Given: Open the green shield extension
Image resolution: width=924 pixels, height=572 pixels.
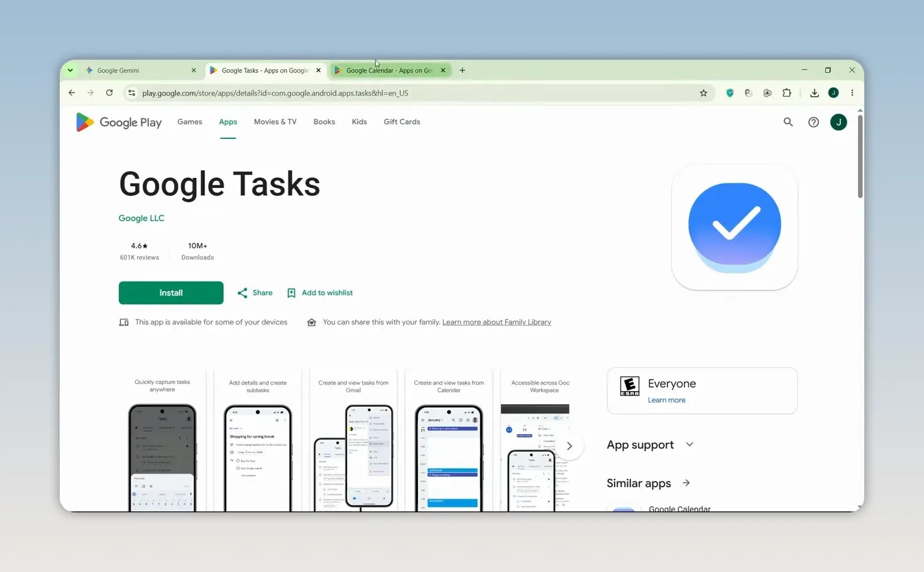Looking at the screenshot, I should pos(730,93).
